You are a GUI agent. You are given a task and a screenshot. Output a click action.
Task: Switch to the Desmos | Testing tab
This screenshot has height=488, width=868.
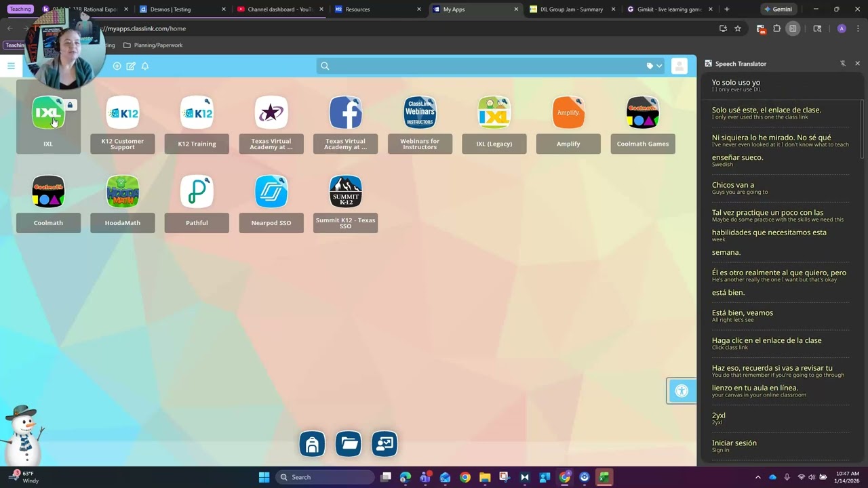(x=183, y=9)
